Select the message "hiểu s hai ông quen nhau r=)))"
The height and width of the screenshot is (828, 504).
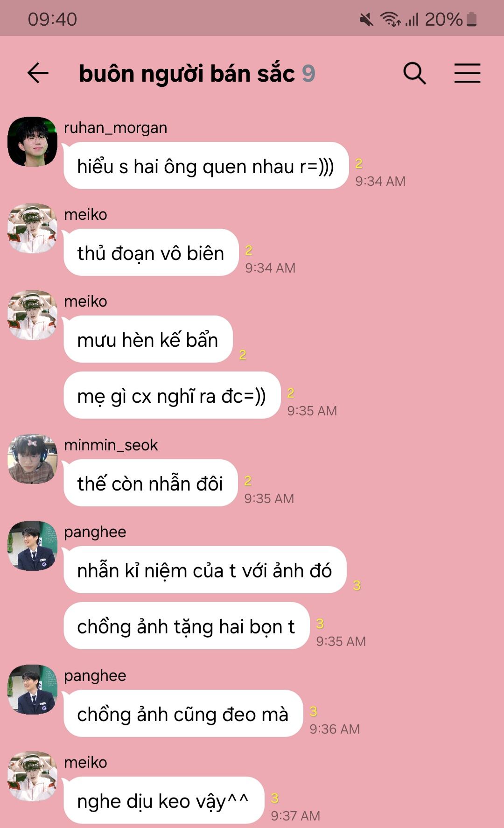206,166
